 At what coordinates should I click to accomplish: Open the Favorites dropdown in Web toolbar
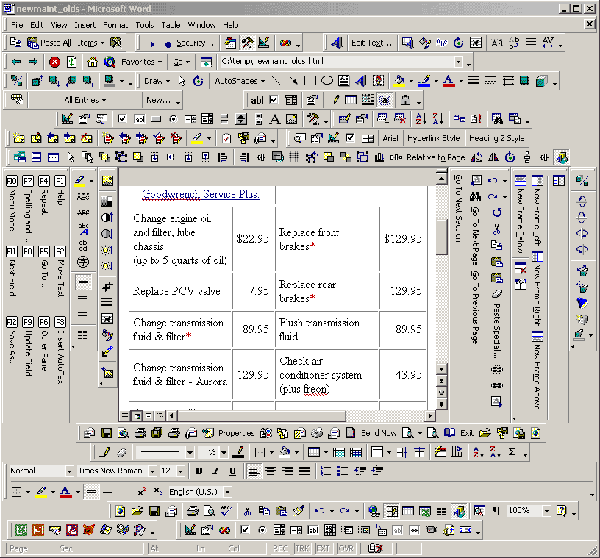142,62
